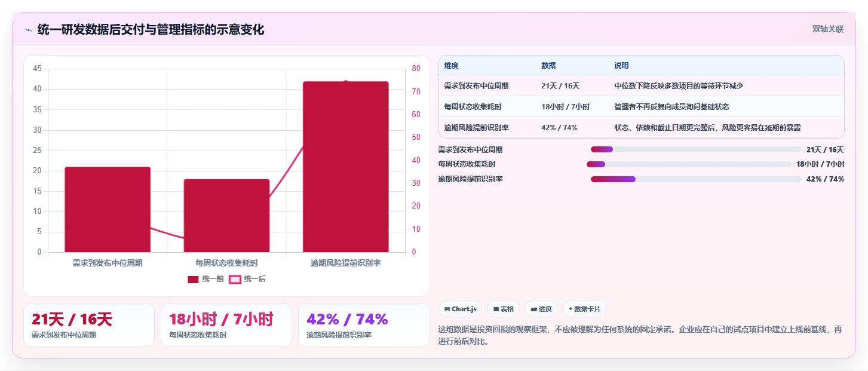Click the 进度 tag
Screen dimensions: 868x371
(x=541, y=309)
